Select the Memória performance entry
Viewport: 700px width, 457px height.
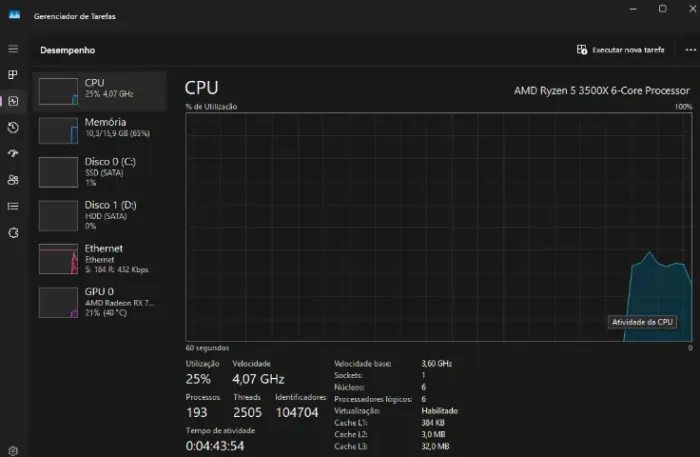100,130
